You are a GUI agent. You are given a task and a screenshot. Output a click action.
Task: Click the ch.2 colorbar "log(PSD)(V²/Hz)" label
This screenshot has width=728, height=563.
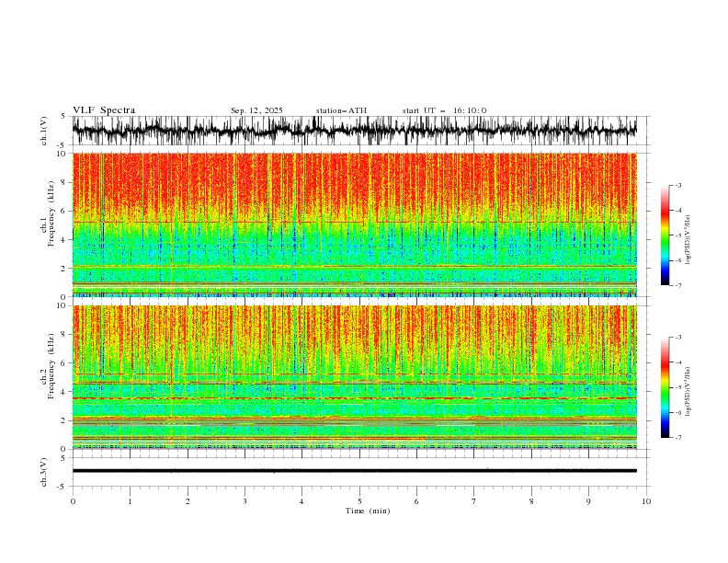pyautogui.click(x=688, y=392)
